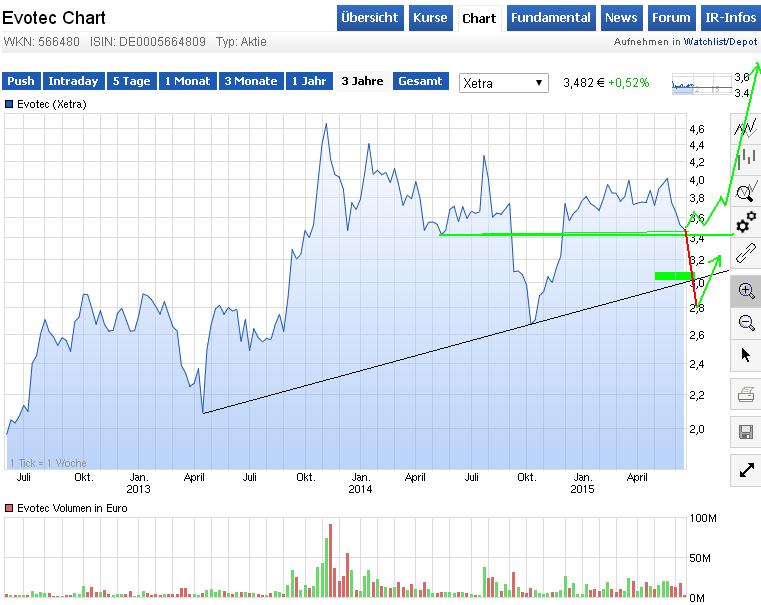This screenshot has width=761, height=605.
Task: Click the Typ: Aktie text
Action: [241, 42]
